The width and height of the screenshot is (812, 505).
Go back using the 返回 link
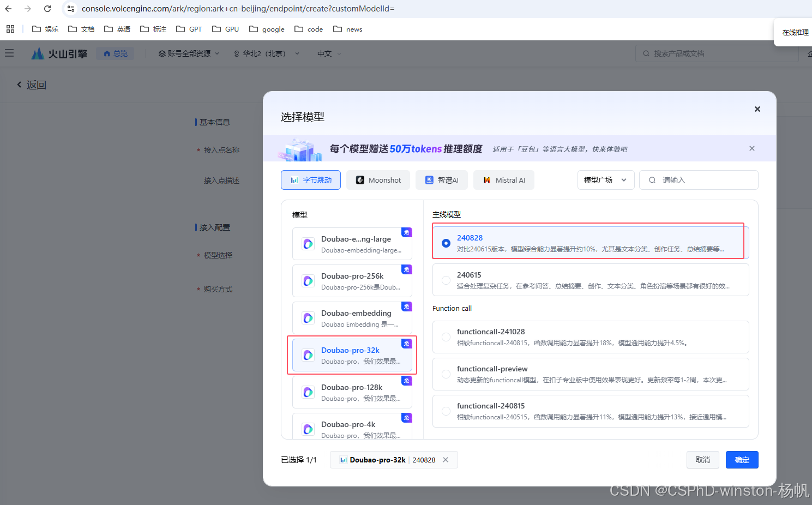coord(31,85)
